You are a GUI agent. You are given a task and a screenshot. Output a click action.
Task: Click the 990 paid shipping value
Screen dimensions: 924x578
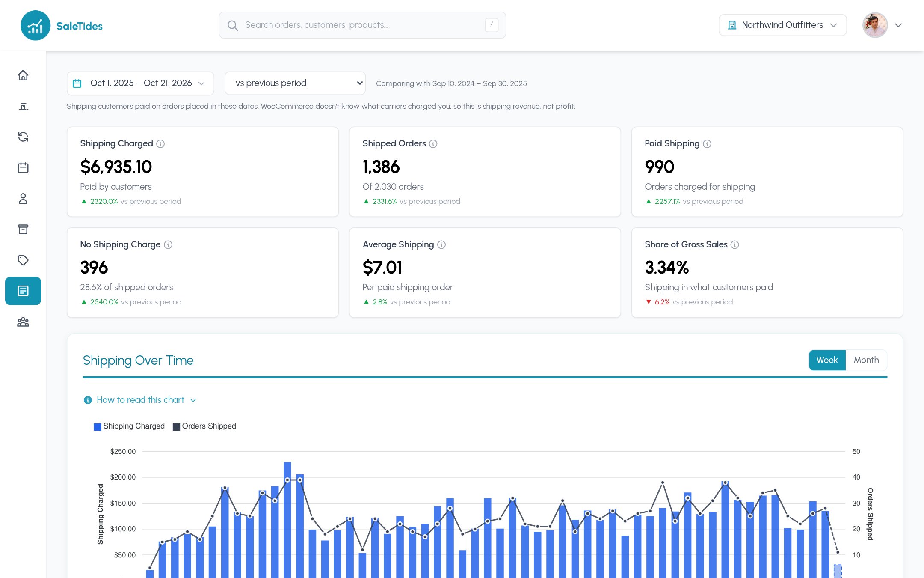[660, 167]
